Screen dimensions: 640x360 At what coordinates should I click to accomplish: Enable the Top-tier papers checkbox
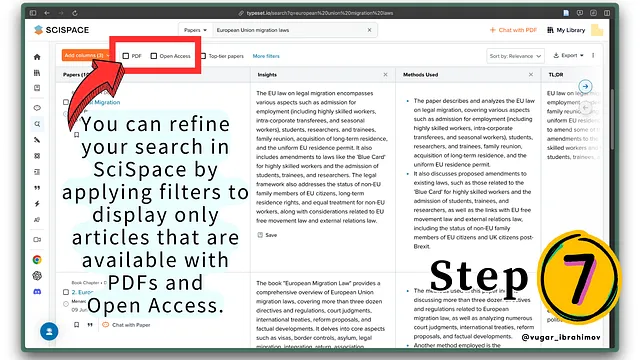click(203, 56)
